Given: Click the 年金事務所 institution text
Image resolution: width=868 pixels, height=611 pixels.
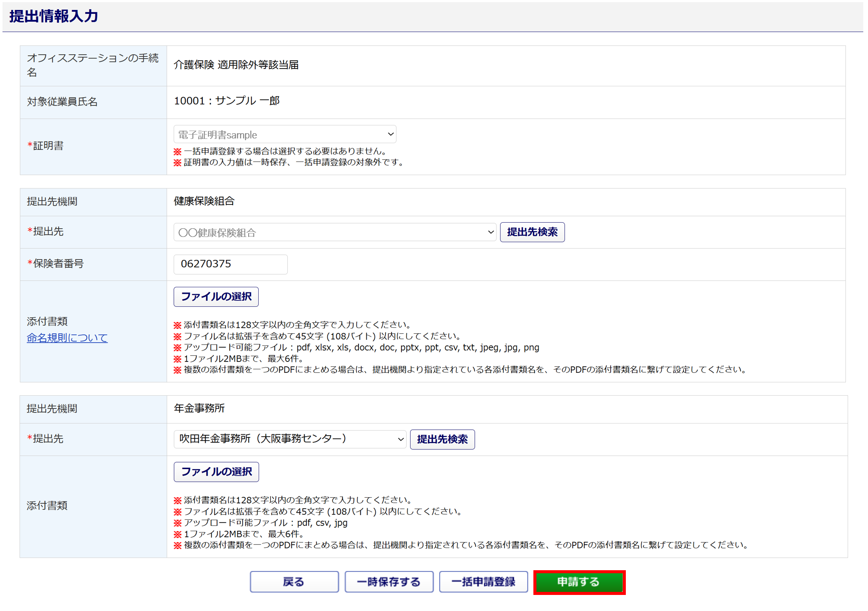Looking at the screenshot, I should point(199,408).
